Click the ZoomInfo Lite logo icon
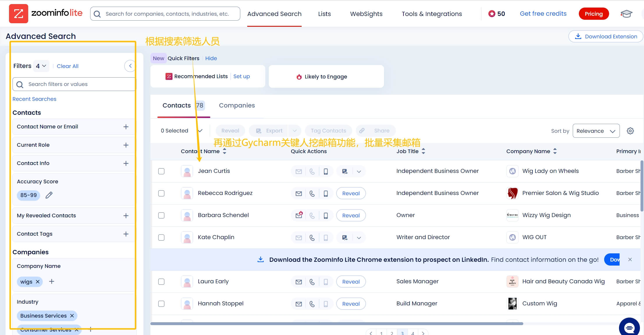This screenshot has height=335, width=644. (x=19, y=14)
